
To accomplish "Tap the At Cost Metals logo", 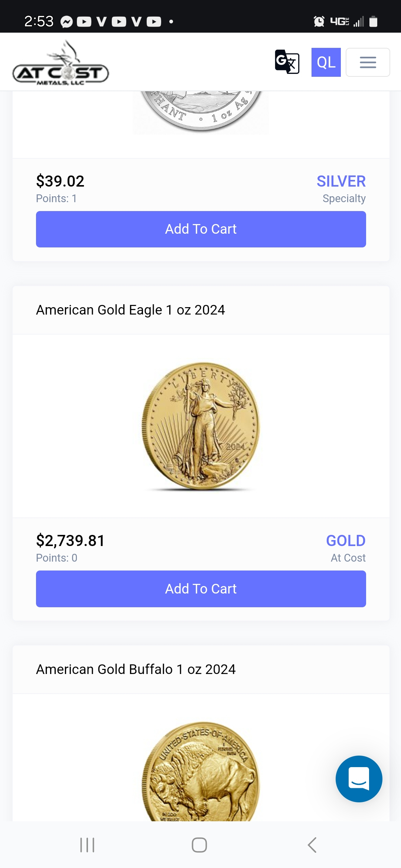I will tap(61, 64).
